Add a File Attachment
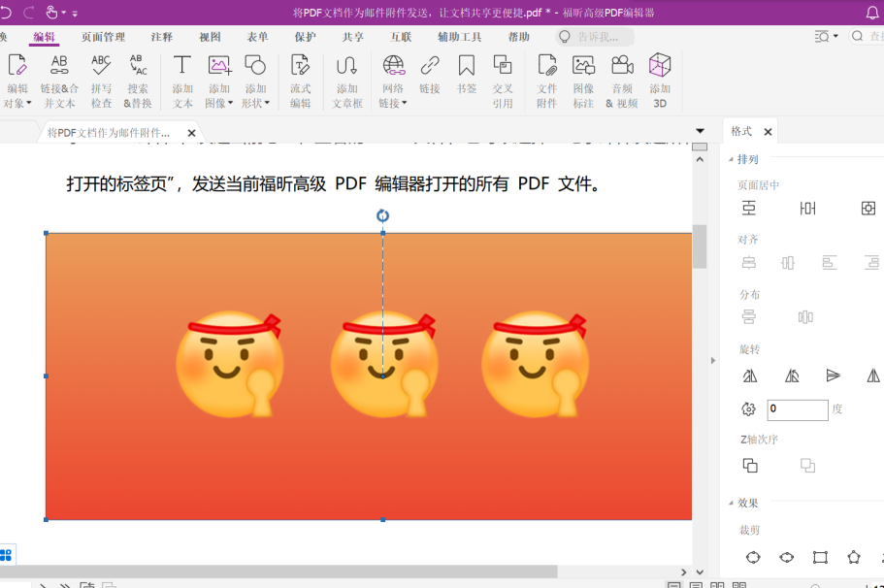This screenshot has height=588, width=884. tap(547, 80)
